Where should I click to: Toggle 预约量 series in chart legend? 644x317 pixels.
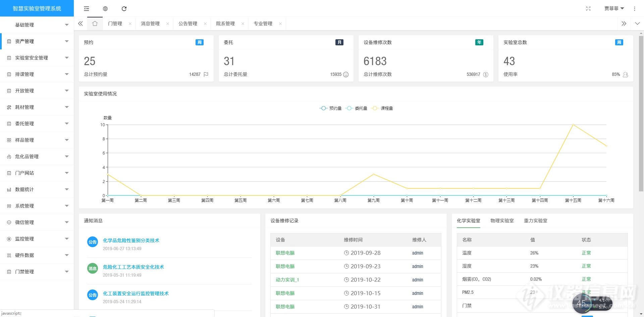tap(330, 108)
